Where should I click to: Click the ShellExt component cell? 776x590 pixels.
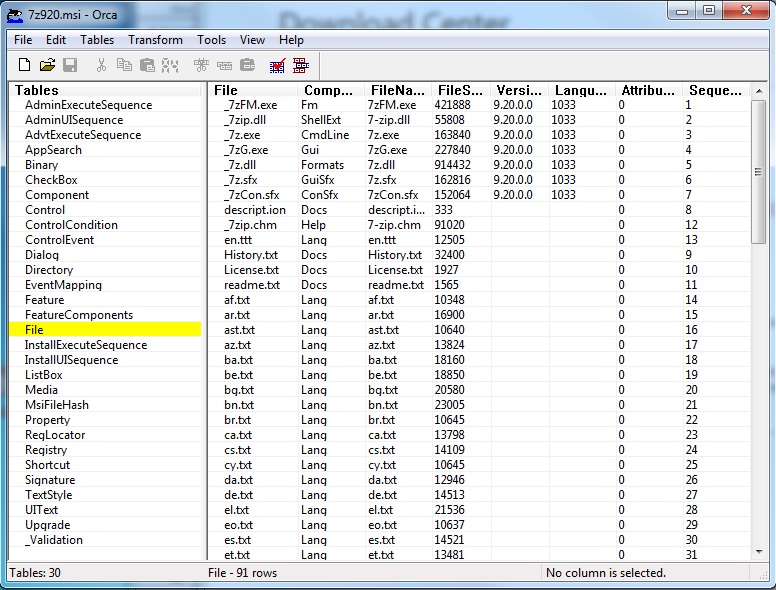click(x=321, y=120)
